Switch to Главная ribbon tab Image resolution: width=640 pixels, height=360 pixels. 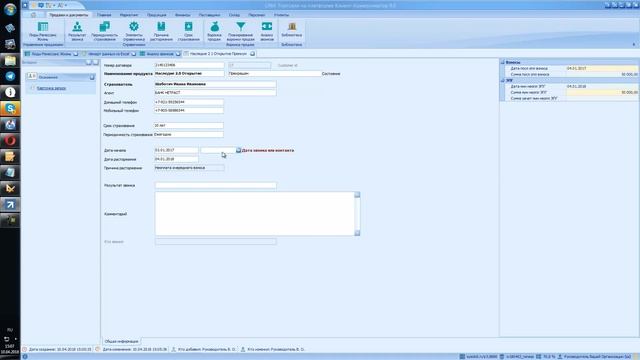click(x=104, y=15)
